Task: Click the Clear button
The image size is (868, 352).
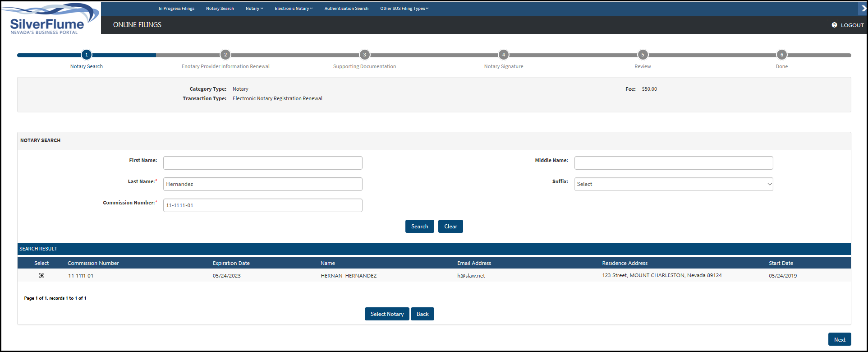Action: [x=450, y=227]
